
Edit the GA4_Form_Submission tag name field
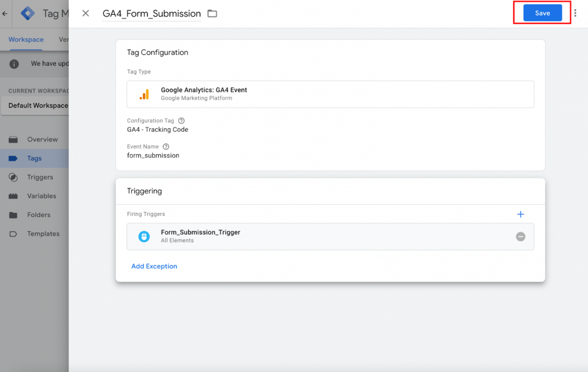click(152, 14)
